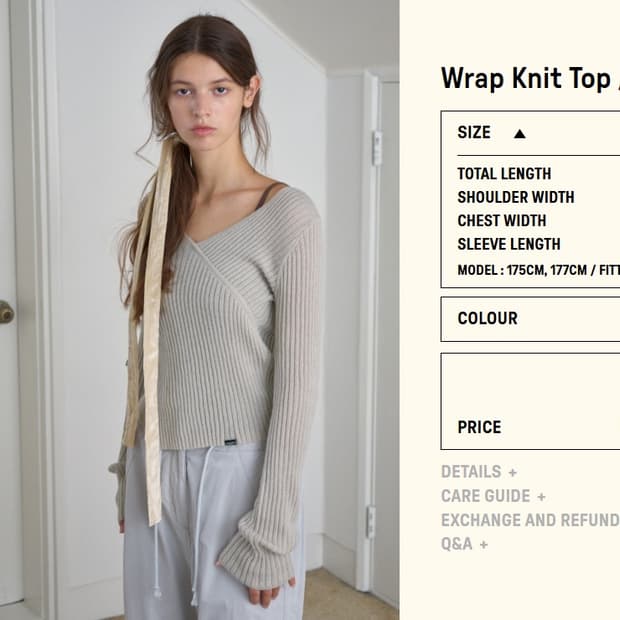620x620 pixels.
Task: Click the MODEL height info line
Action: pyautogui.click(x=539, y=270)
